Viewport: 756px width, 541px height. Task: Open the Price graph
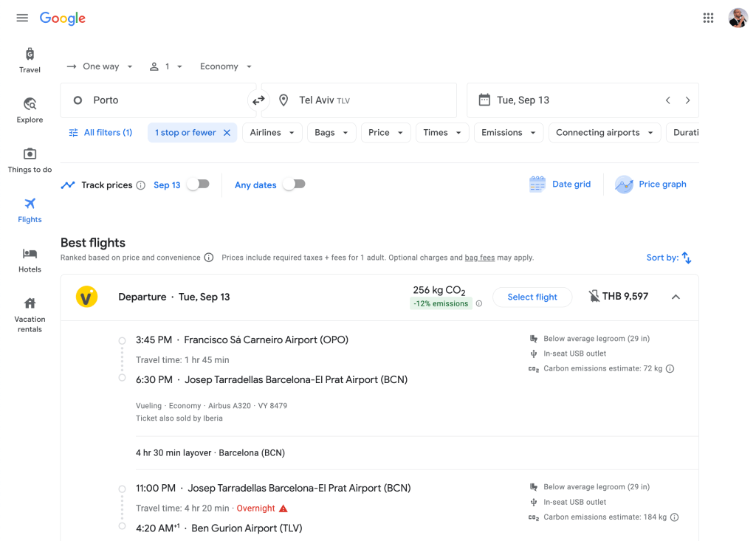(x=651, y=185)
